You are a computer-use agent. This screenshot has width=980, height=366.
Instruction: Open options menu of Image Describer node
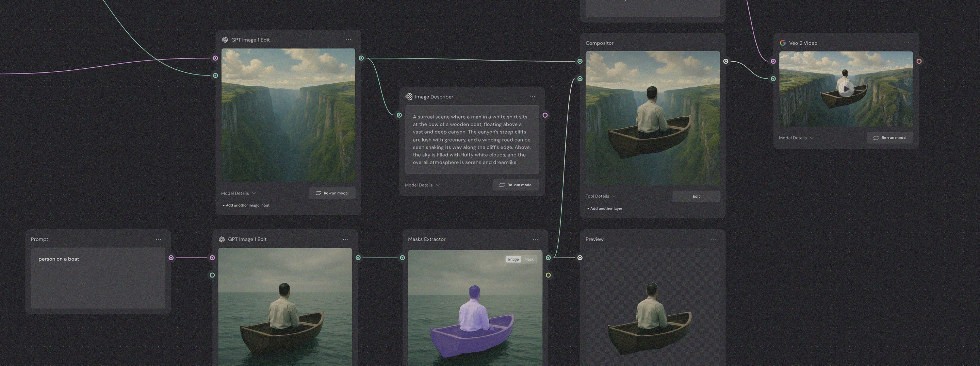(532, 97)
